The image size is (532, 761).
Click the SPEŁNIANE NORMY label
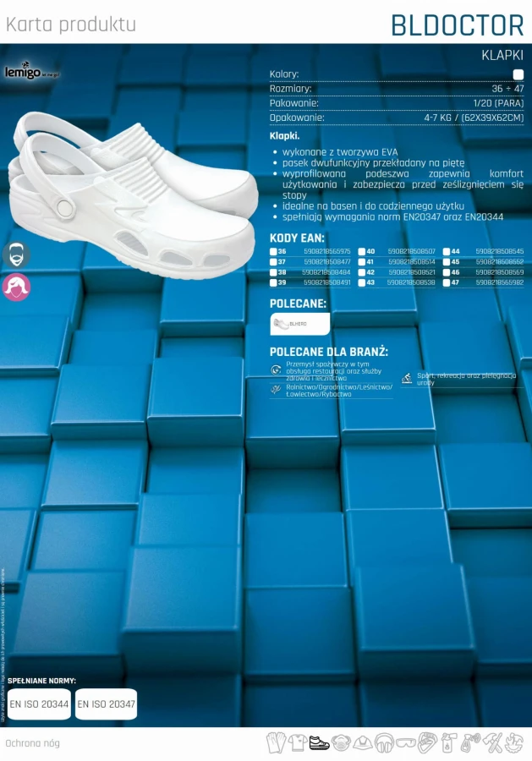click(x=41, y=681)
